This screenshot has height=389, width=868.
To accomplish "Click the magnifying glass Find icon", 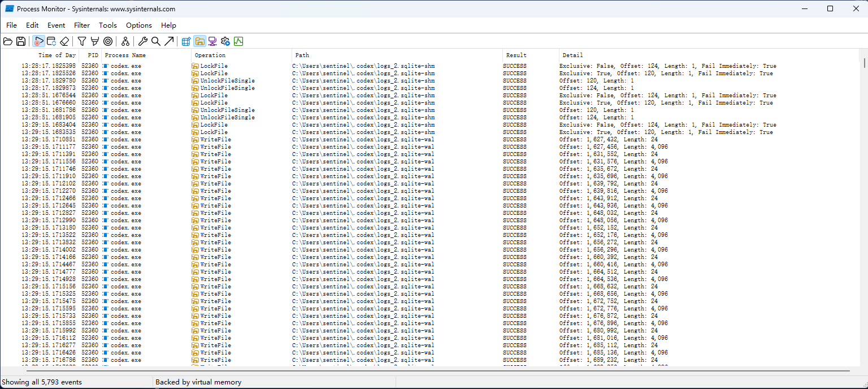I will 156,41.
